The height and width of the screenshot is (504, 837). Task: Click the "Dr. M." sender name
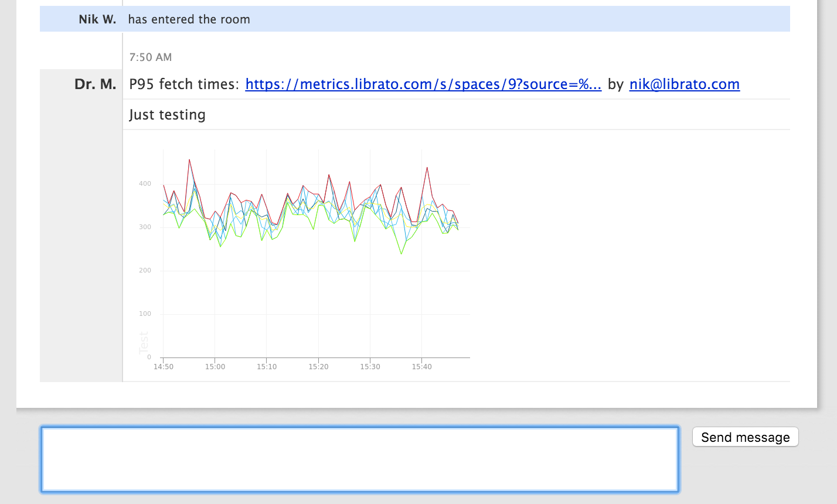[95, 84]
